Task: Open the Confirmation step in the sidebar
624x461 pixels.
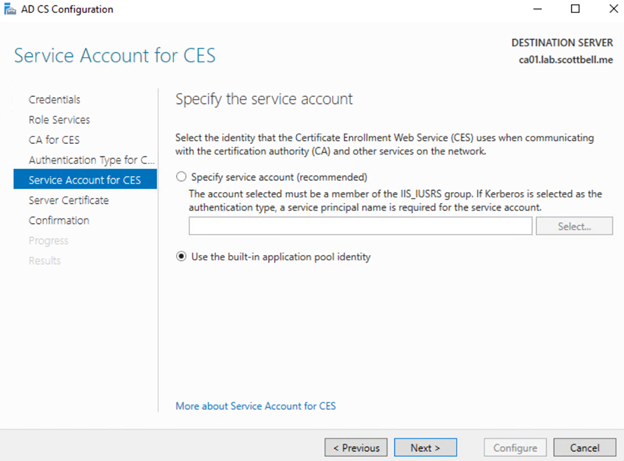Action: pos(59,220)
